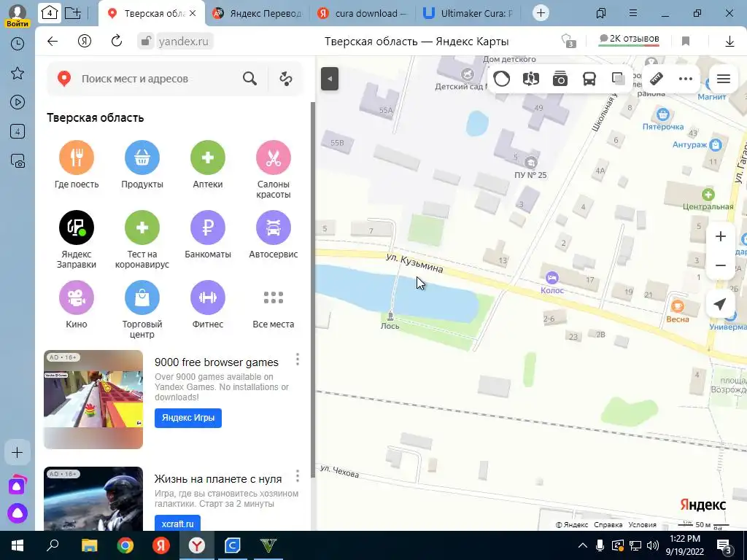Open Тест на коронавирус category
Viewport: 747px width, 560px height.
[x=142, y=239]
